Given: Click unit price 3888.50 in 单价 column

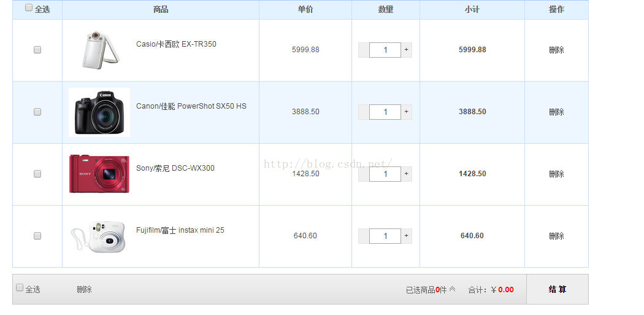Looking at the screenshot, I should (305, 112).
